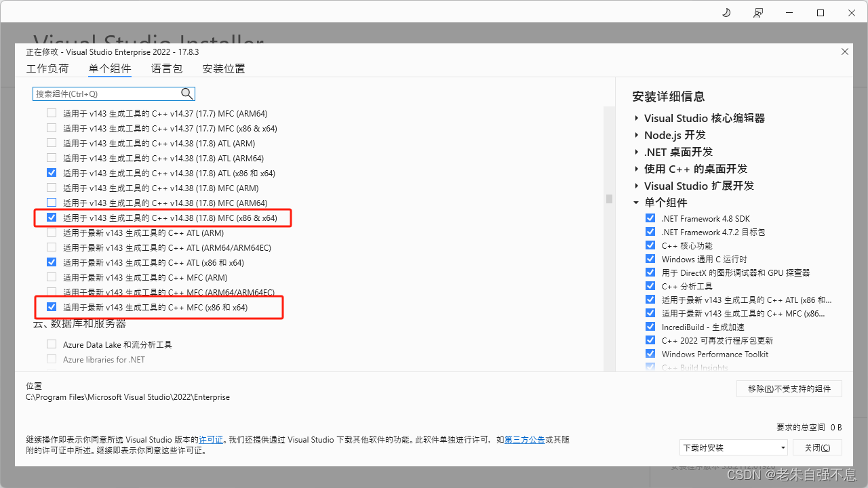Uncheck .NET Framework 4.8 SDK in details

pyautogui.click(x=651, y=218)
